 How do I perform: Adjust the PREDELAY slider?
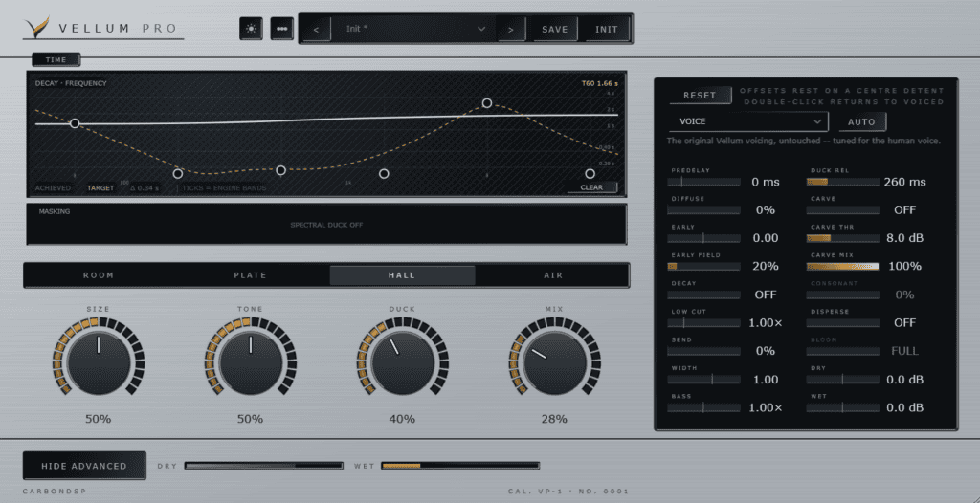point(703,182)
